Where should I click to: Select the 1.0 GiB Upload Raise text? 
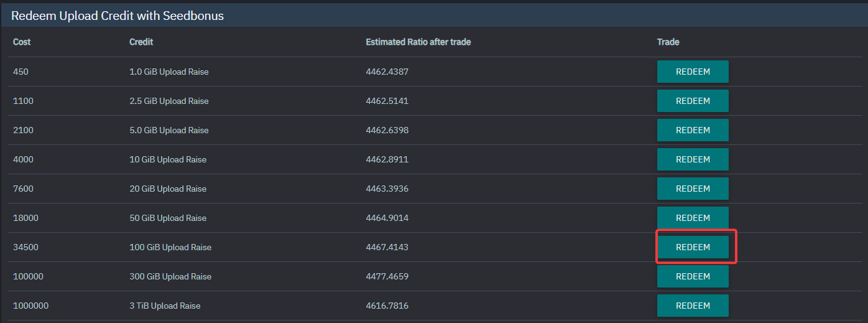[169, 72]
